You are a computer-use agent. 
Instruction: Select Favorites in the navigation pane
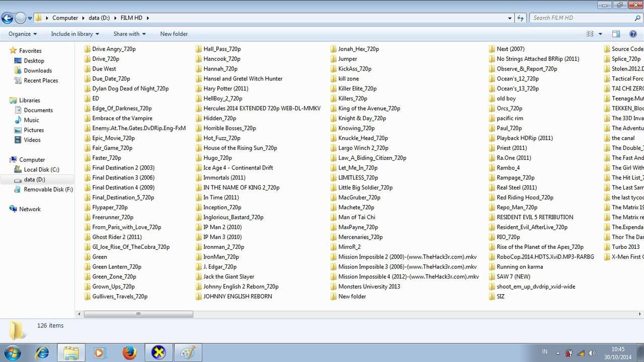[30, 51]
